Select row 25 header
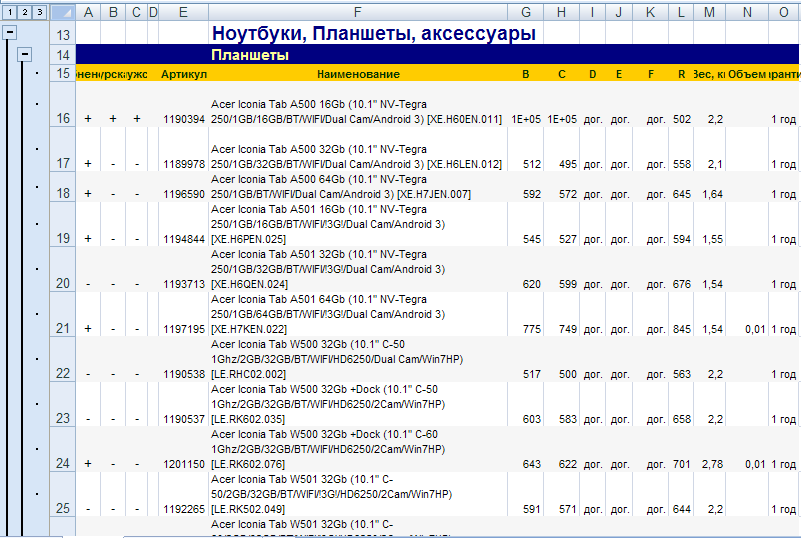Viewport: 801px width, 538px height. (x=62, y=494)
